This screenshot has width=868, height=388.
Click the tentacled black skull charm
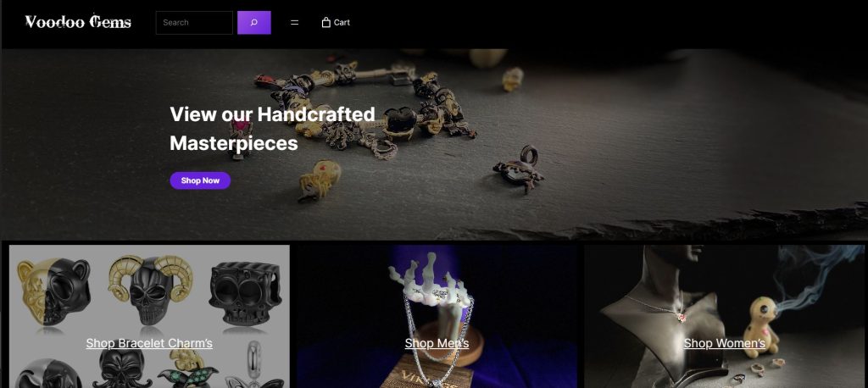[x=122, y=369]
